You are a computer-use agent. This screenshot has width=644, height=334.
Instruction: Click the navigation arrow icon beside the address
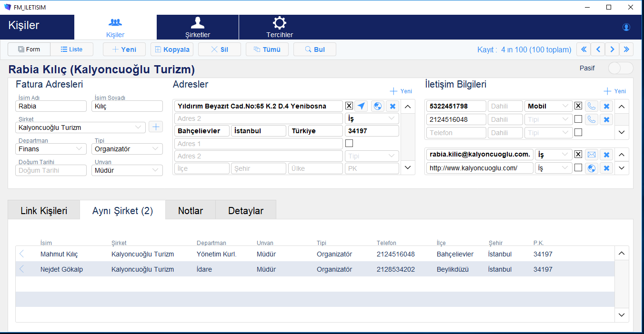coord(362,106)
